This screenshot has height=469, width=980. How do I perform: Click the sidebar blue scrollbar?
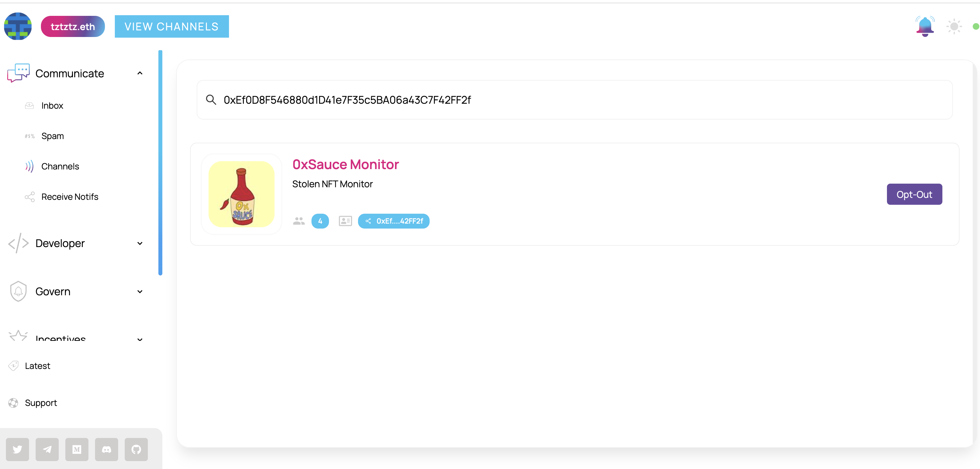point(160,162)
